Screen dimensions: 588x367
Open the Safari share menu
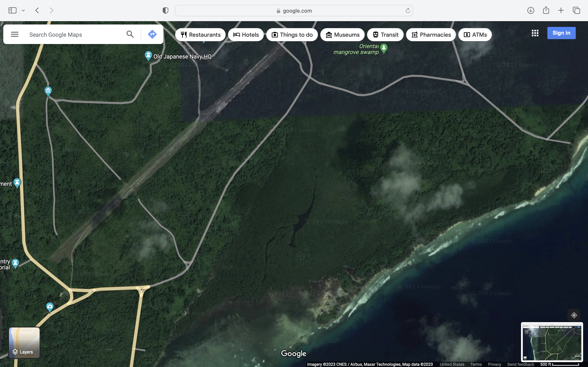coord(546,10)
